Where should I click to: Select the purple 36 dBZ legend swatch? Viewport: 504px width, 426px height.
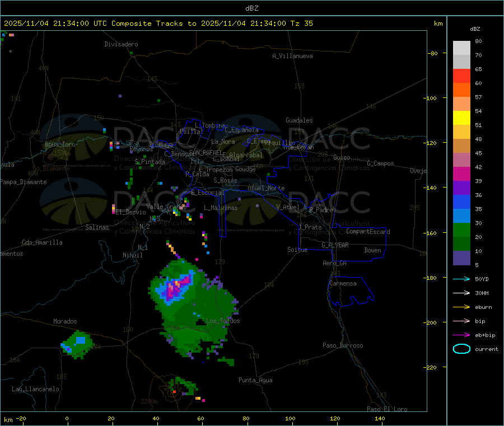461,188
